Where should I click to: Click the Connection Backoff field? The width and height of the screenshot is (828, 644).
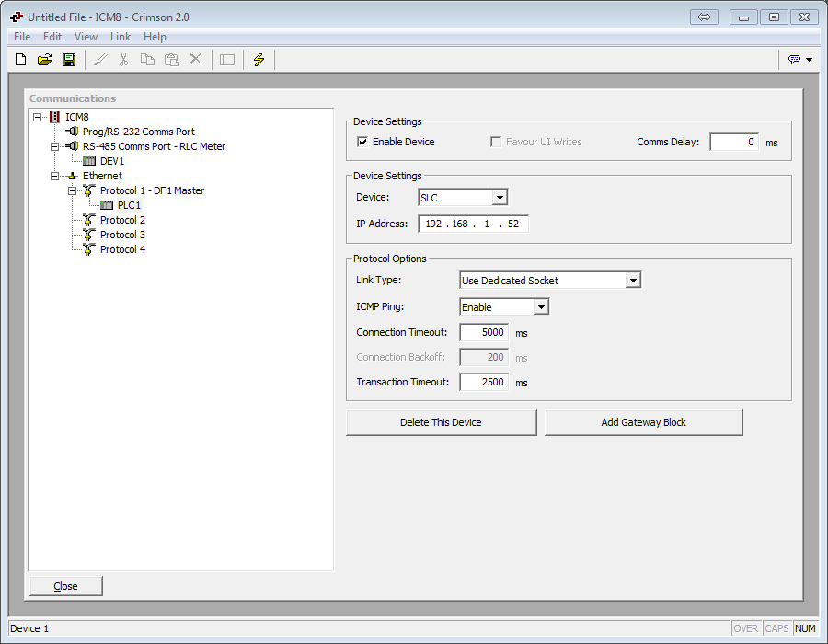(484, 357)
